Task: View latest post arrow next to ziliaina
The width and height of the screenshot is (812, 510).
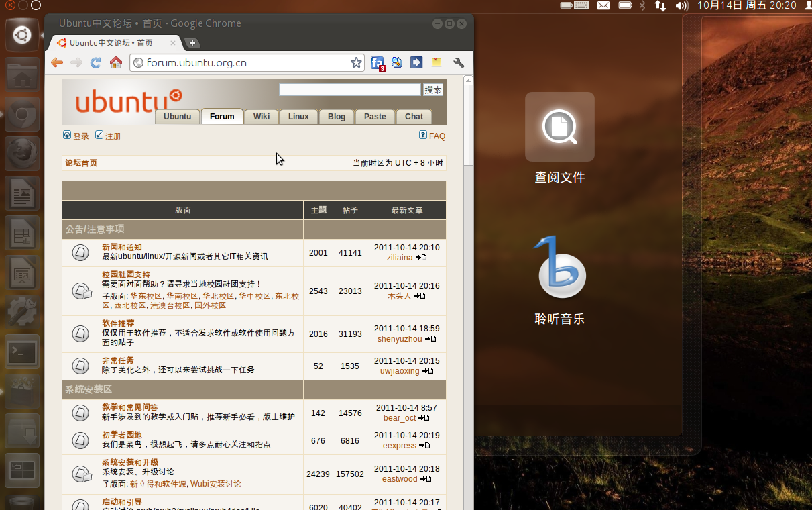Action: (421, 258)
